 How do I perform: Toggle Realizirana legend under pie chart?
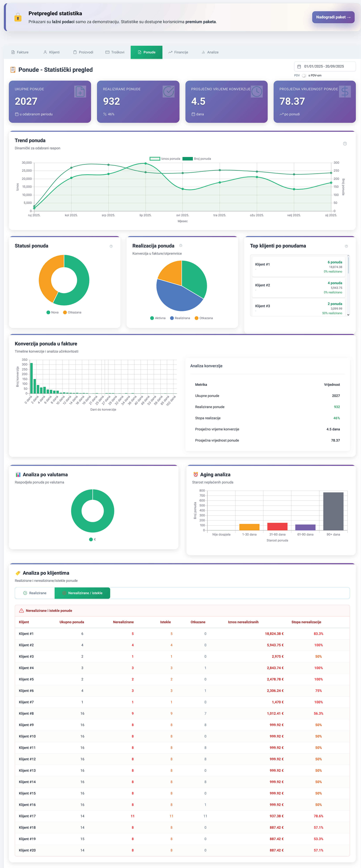click(180, 318)
